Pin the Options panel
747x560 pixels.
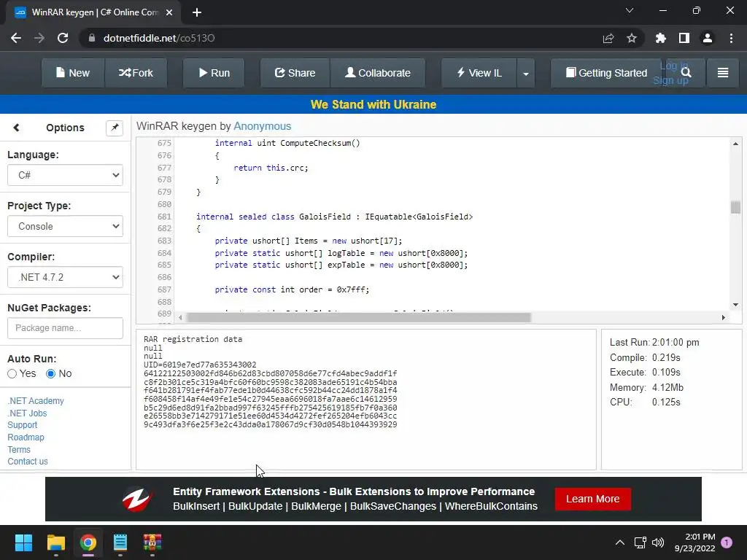click(115, 128)
